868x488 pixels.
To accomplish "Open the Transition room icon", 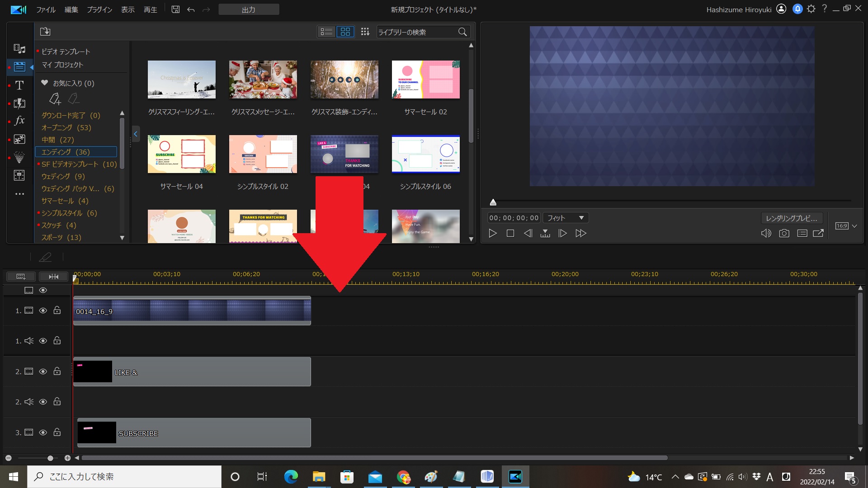I will (x=19, y=103).
